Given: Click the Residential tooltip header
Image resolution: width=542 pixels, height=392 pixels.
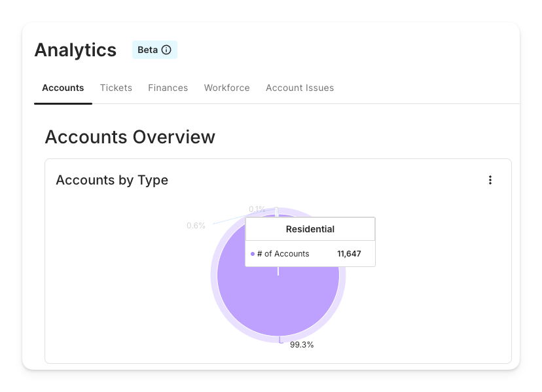Looking at the screenshot, I should pos(310,229).
